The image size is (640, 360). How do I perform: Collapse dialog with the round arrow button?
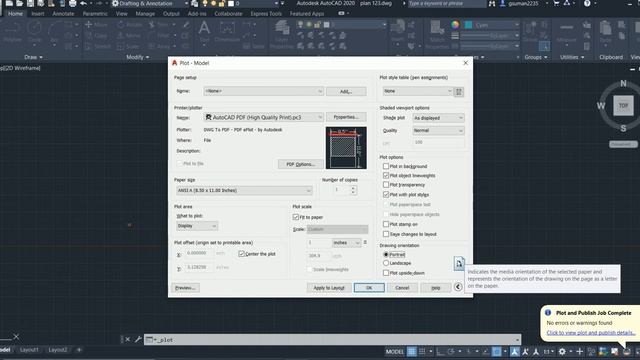tap(458, 287)
